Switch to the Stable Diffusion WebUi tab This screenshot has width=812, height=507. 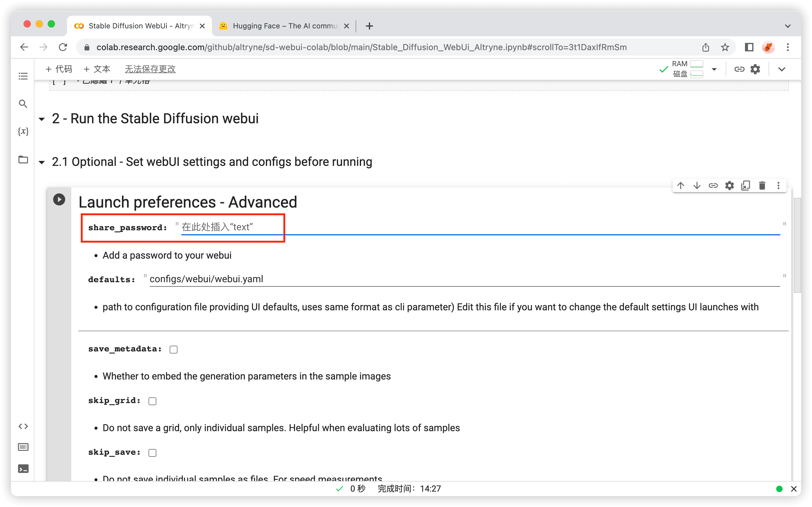click(139, 26)
